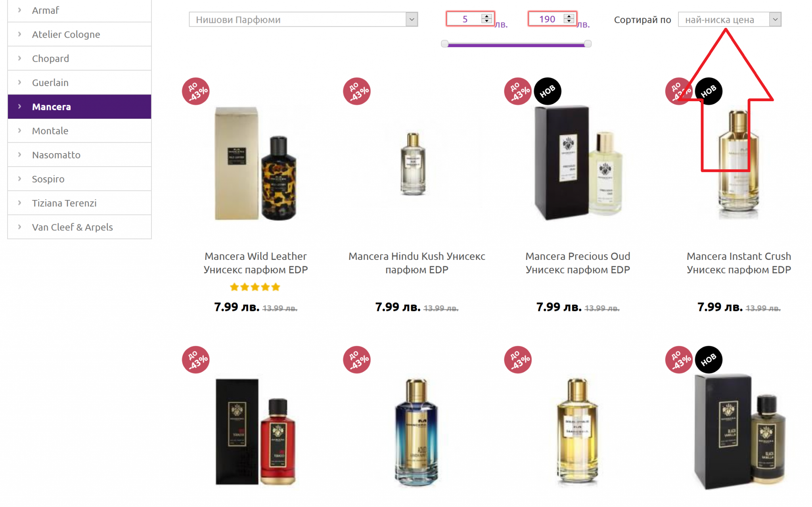This screenshot has width=812, height=507.
Task: Click the Mancera Precious Oud bottle image
Action: coord(578,163)
